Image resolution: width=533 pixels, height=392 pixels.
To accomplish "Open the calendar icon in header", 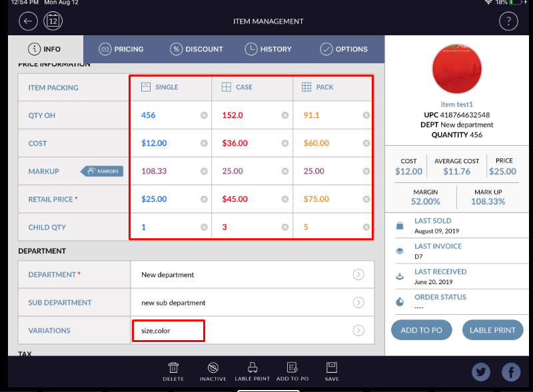I will pyautogui.click(x=53, y=21).
